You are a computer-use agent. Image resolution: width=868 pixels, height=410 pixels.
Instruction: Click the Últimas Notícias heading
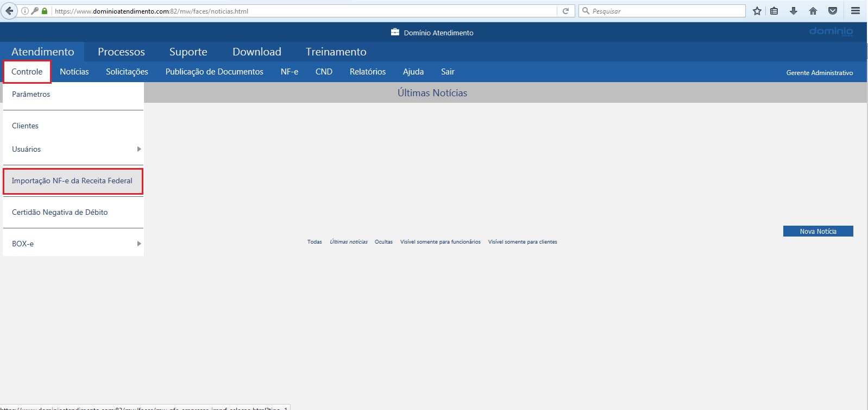click(432, 93)
